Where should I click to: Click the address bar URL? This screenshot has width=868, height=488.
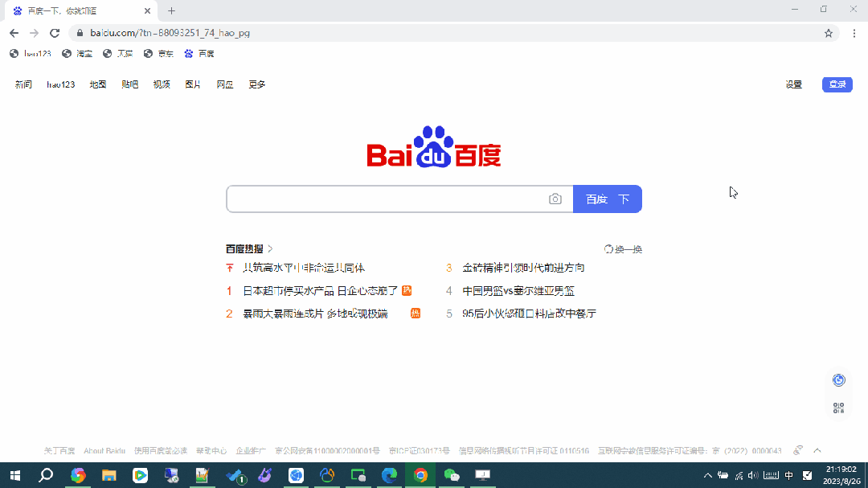170,33
